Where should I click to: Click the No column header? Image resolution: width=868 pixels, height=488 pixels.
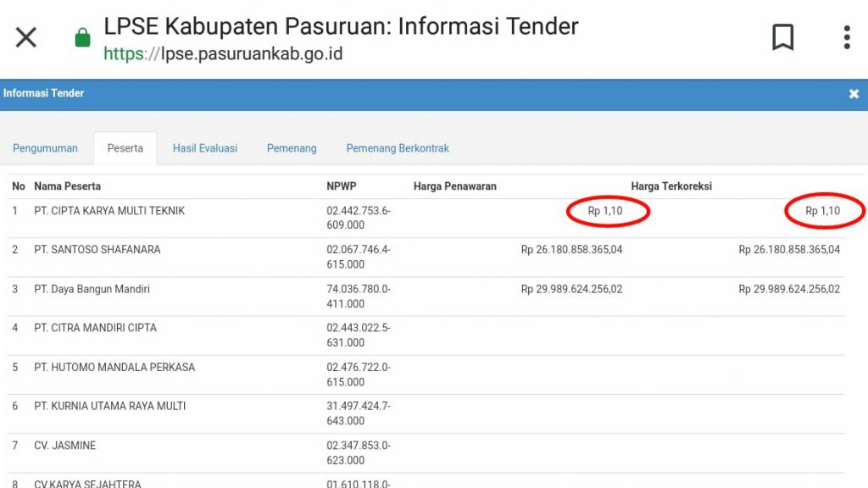pyautogui.click(x=19, y=186)
